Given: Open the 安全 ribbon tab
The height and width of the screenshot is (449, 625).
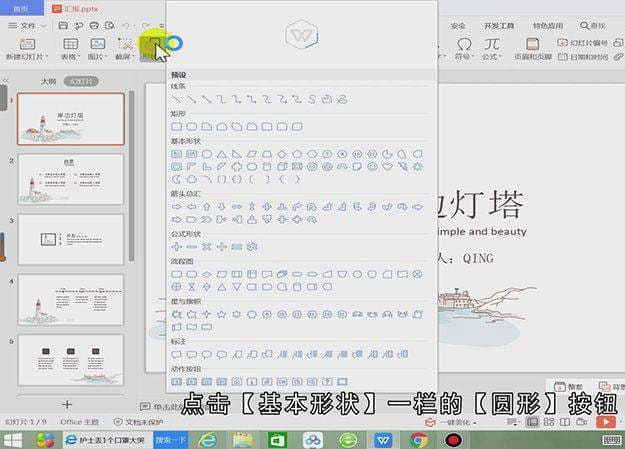Looking at the screenshot, I should (458, 26).
